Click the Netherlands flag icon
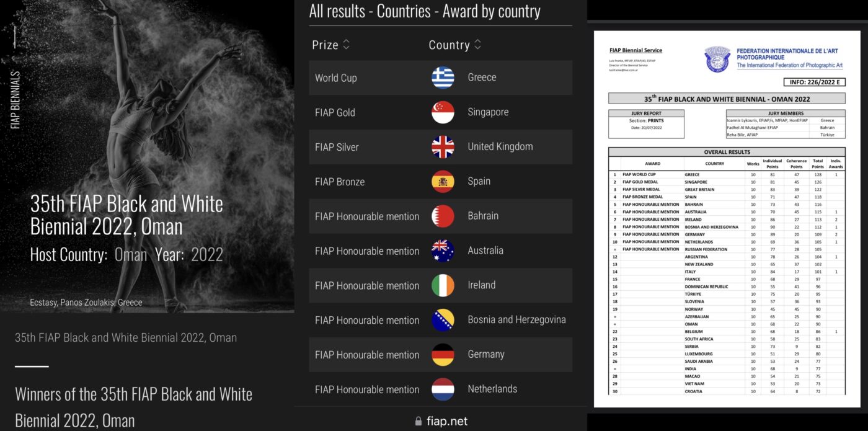 pyautogui.click(x=443, y=389)
